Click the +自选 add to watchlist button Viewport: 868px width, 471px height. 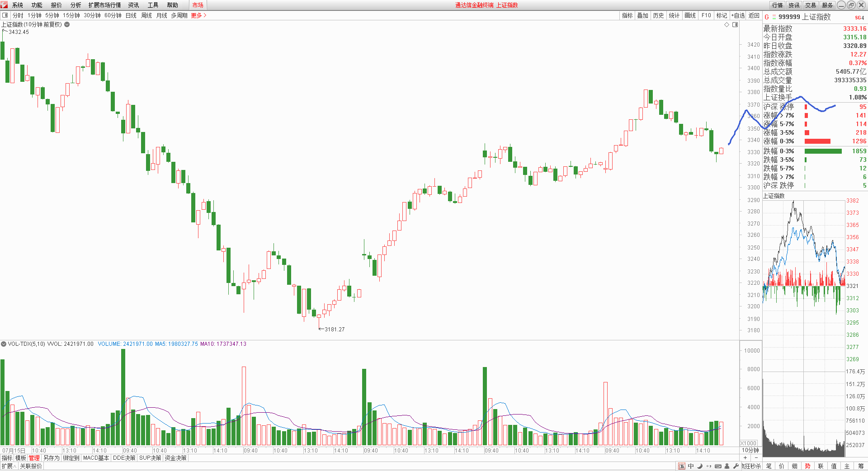pyautogui.click(x=738, y=15)
